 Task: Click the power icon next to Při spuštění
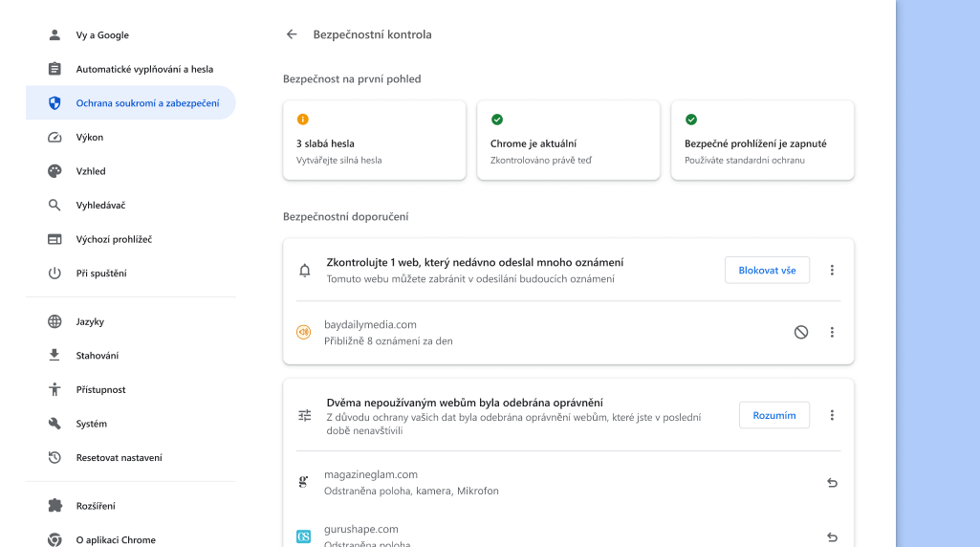(54, 273)
